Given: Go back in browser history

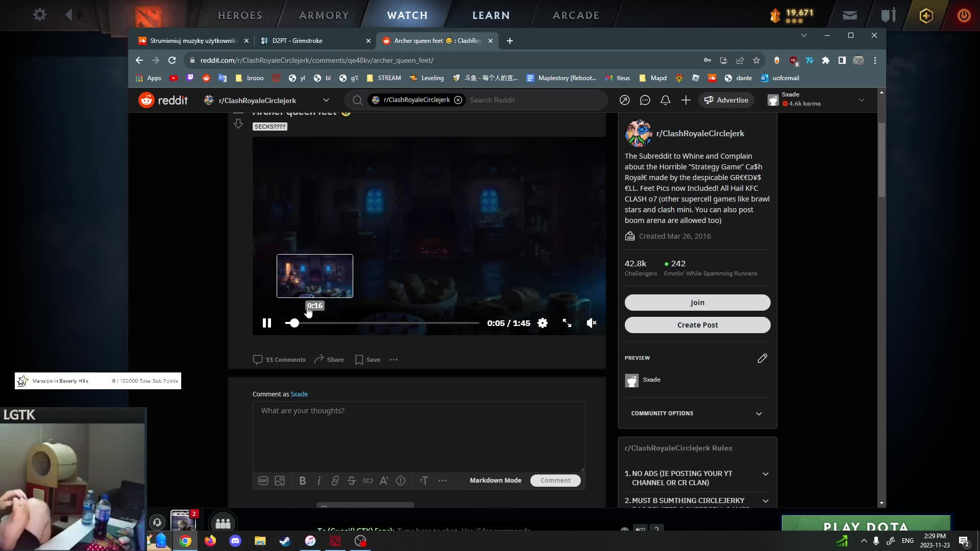Looking at the screenshot, I should tap(139, 60).
